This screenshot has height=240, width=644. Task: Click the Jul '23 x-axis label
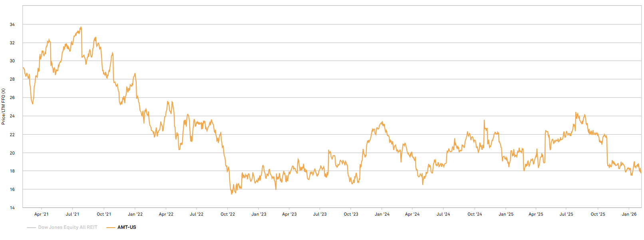(x=320, y=214)
